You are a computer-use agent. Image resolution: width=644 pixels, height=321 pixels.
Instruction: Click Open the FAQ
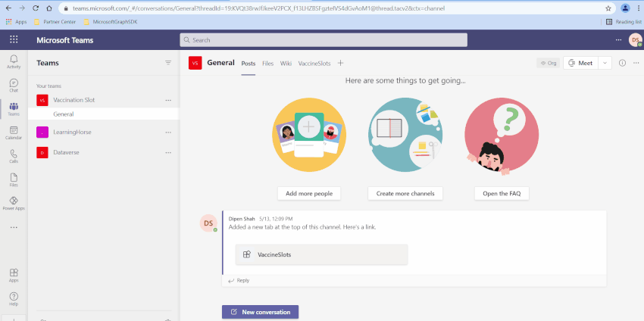point(502,193)
